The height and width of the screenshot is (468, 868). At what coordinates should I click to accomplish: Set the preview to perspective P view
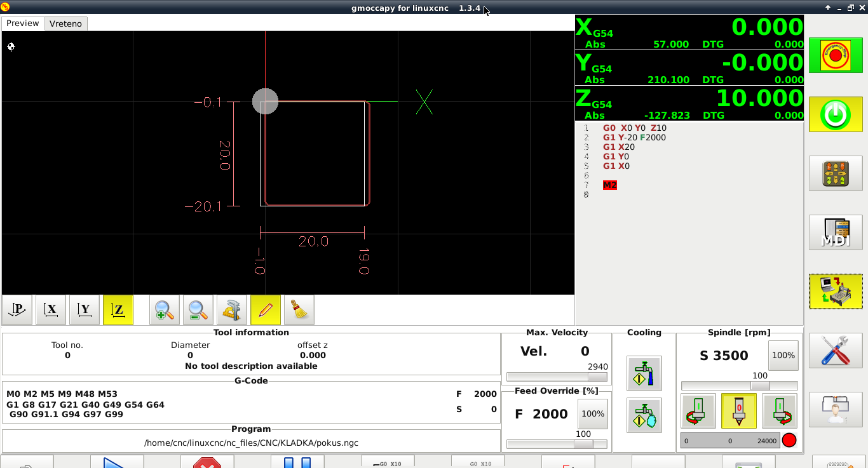(x=17, y=310)
